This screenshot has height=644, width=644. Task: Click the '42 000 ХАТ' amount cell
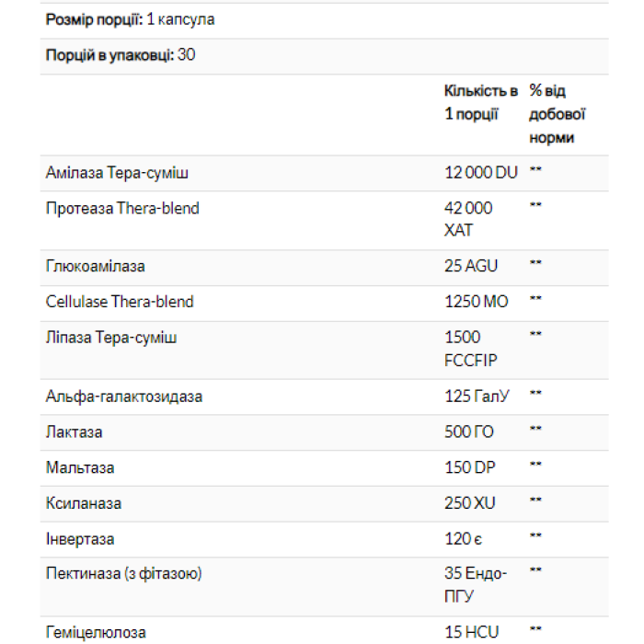pyautogui.click(x=468, y=219)
